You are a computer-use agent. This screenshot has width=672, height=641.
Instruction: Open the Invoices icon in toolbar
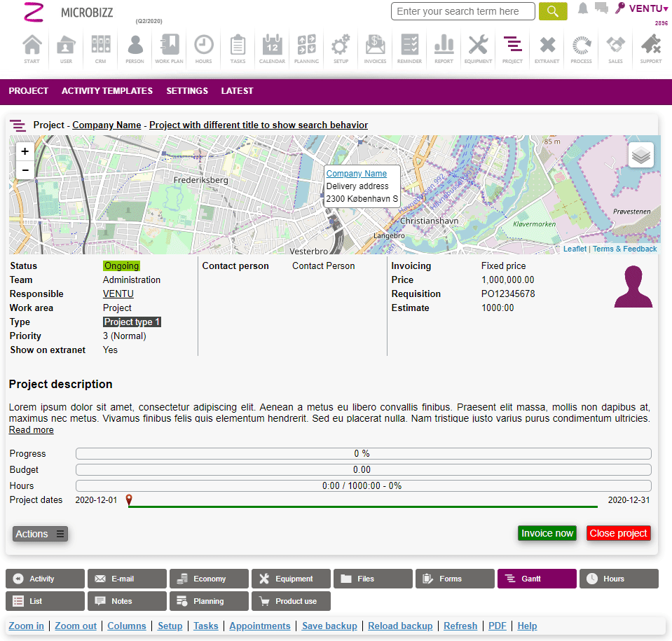(x=375, y=47)
